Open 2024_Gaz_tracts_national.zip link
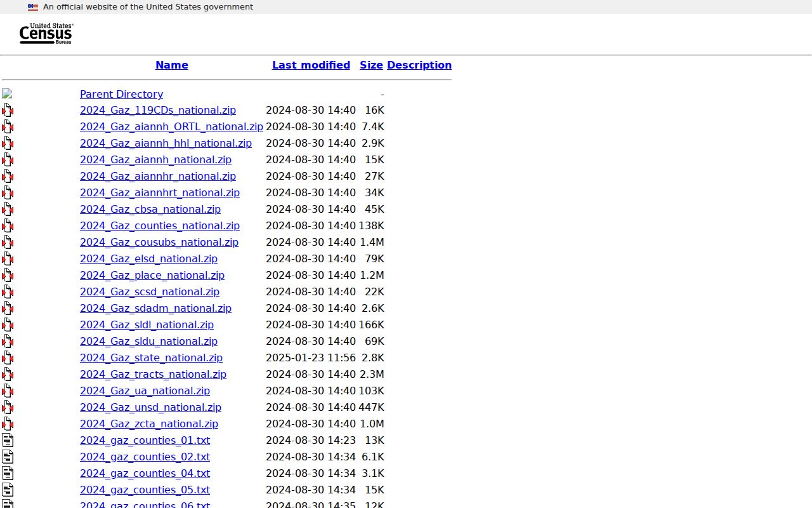The height and width of the screenshot is (508, 812). pos(153,375)
